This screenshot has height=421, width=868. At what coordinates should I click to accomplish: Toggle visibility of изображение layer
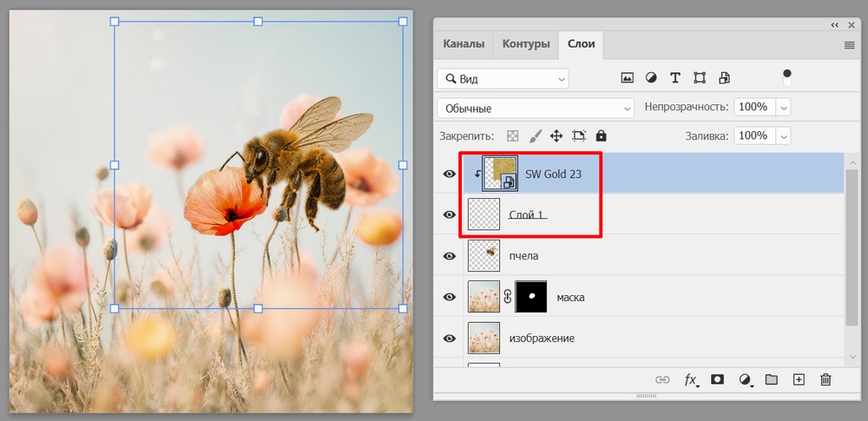450,338
